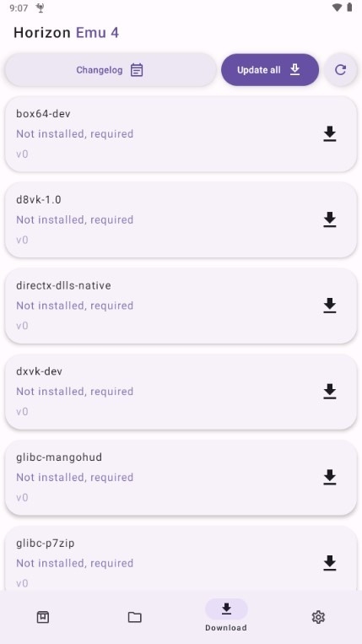This screenshot has width=362, height=644.
Task: Download the d8vk-1.0 package
Action: pyautogui.click(x=330, y=219)
